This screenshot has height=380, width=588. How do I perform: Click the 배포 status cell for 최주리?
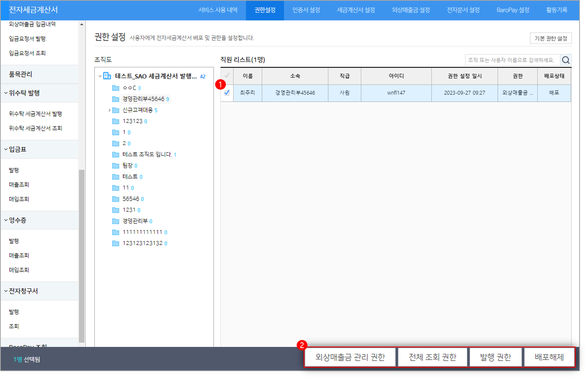tap(554, 93)
